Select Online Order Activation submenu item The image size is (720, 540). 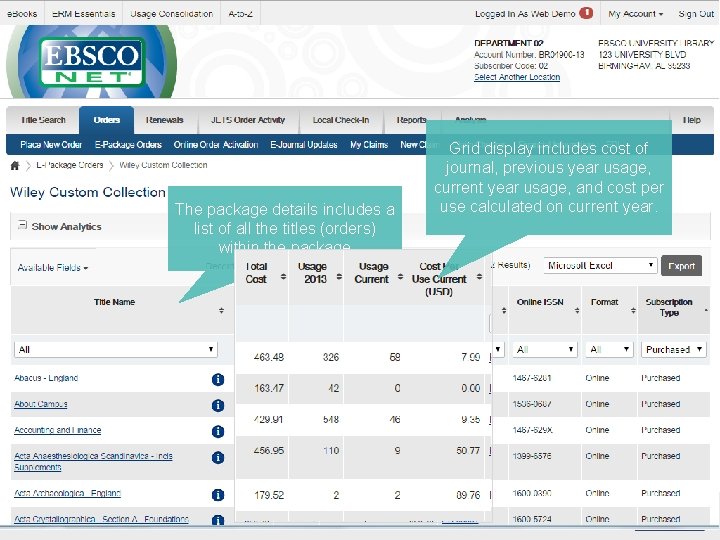216,145
